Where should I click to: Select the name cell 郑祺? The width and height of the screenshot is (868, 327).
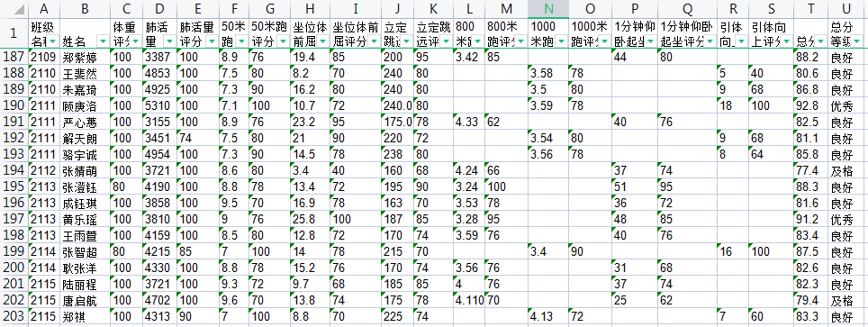84,316
